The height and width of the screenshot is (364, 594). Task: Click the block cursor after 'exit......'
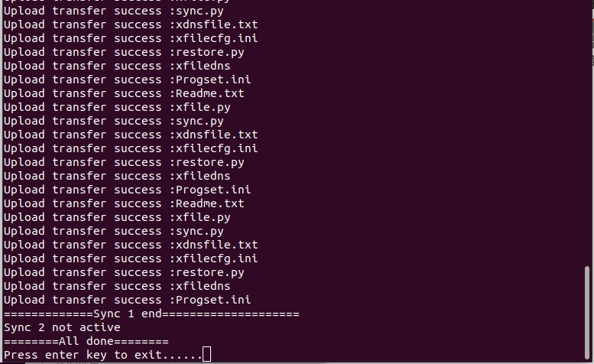pyautogui.click(x=207, y=354)
